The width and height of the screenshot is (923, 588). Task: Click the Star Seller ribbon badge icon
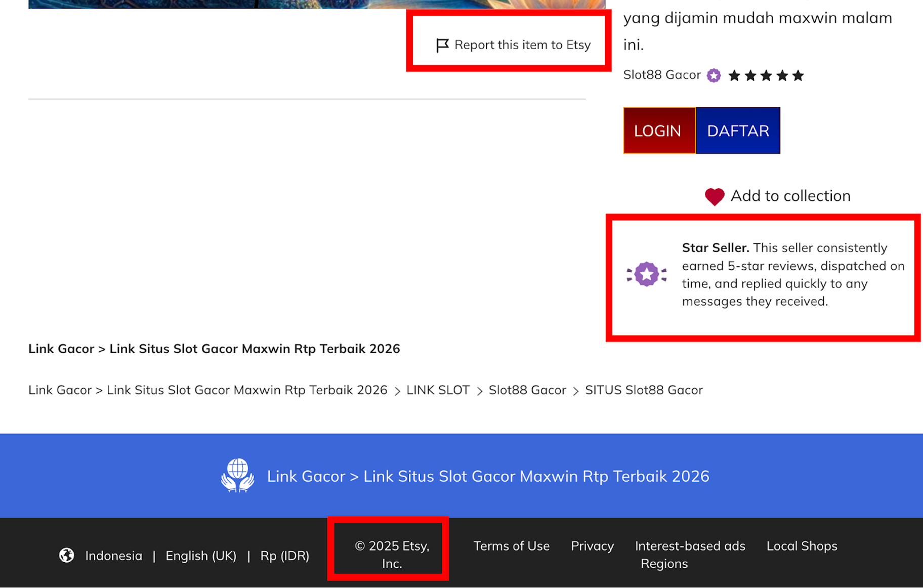(x=646, y=274)
